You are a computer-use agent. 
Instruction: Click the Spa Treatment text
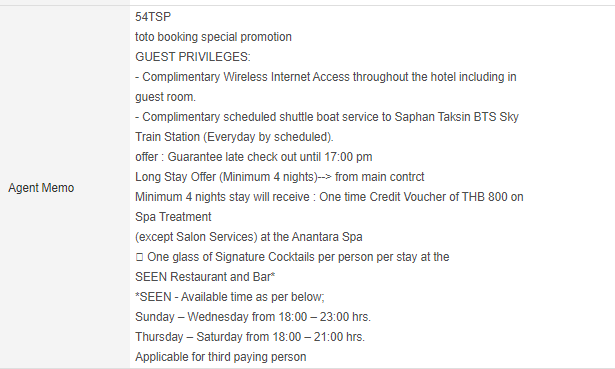click(173, 217)
